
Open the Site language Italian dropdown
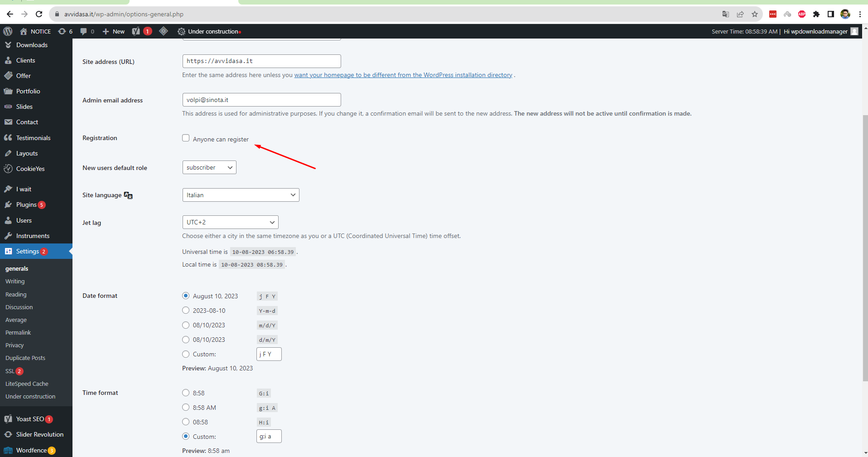tap(241, 195)
